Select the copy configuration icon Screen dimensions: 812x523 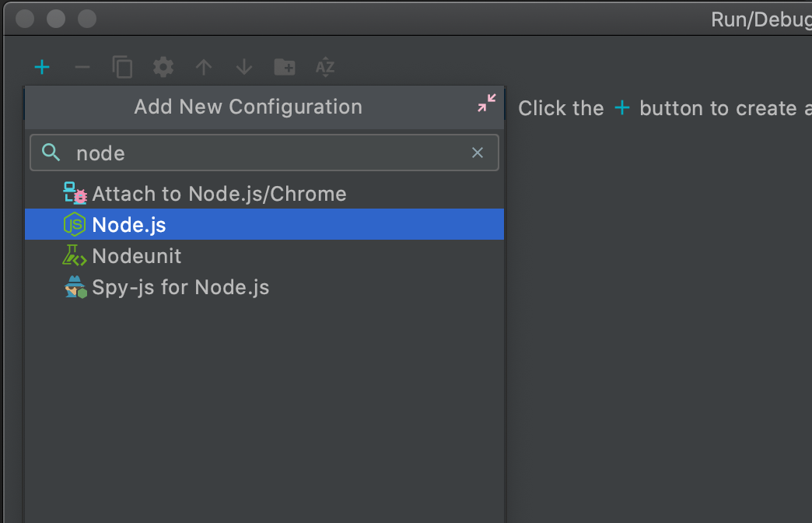122,67
